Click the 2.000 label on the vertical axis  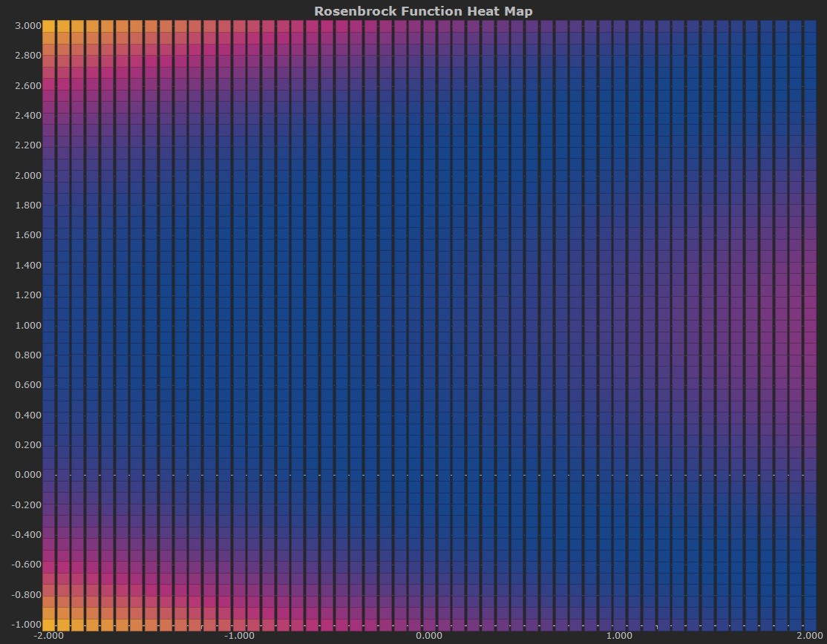(x=28, y=176)
